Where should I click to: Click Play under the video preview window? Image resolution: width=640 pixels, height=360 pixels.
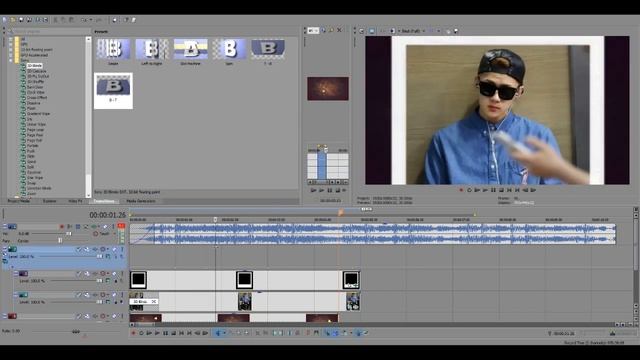(x=485, y=190)
